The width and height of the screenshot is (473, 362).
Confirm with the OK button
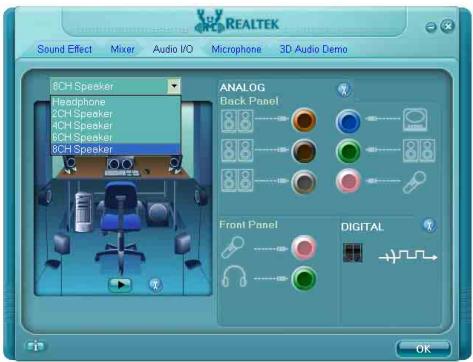click(423, 349)
